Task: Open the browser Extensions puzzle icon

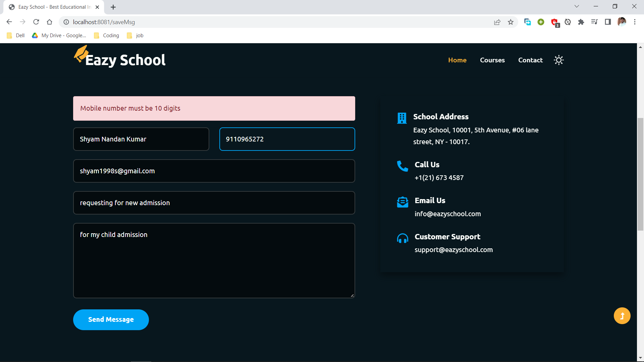Action: click(581, 22)
